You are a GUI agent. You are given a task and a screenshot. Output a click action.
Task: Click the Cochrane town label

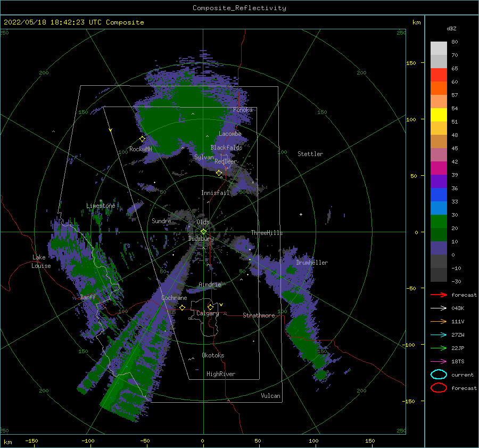[x=174, y=298]
